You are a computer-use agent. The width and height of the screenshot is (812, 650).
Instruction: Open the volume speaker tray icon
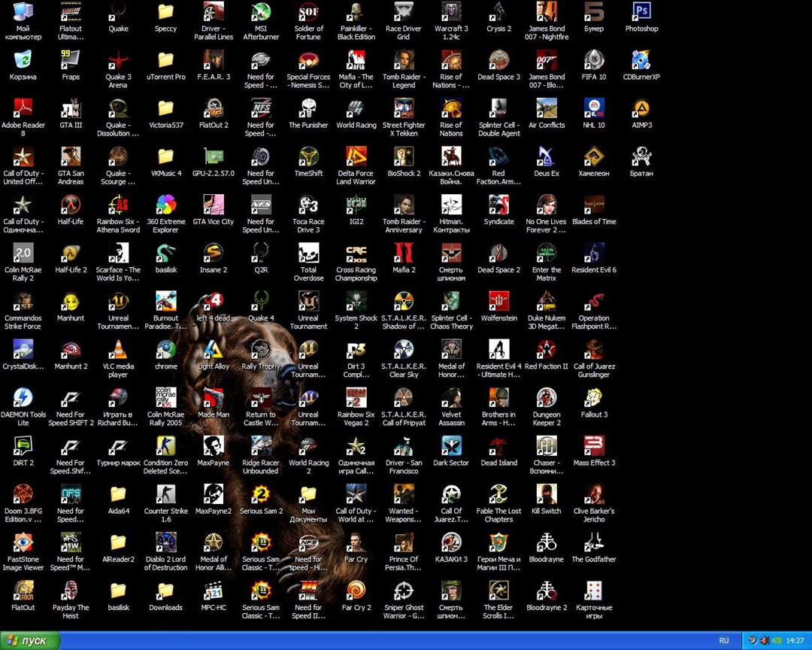765,641
